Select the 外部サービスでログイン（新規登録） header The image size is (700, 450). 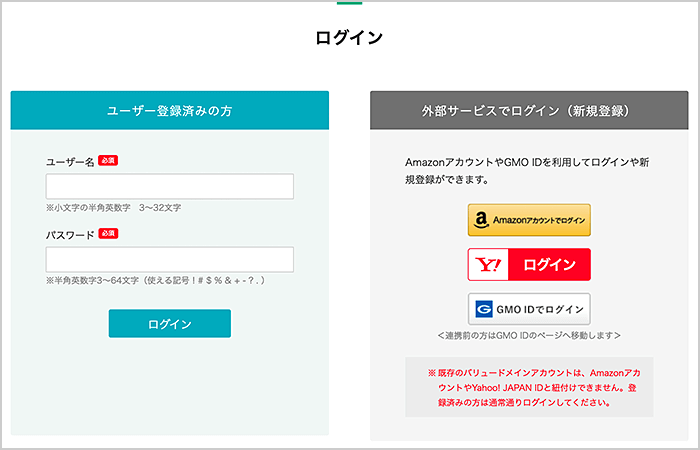[529, 110]
